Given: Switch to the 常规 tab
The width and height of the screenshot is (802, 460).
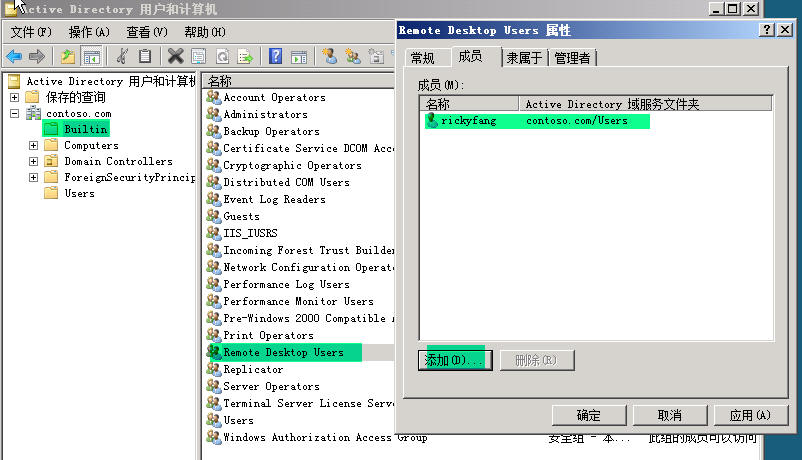Looking at the screenshot, I should click(x=423, y=58).
